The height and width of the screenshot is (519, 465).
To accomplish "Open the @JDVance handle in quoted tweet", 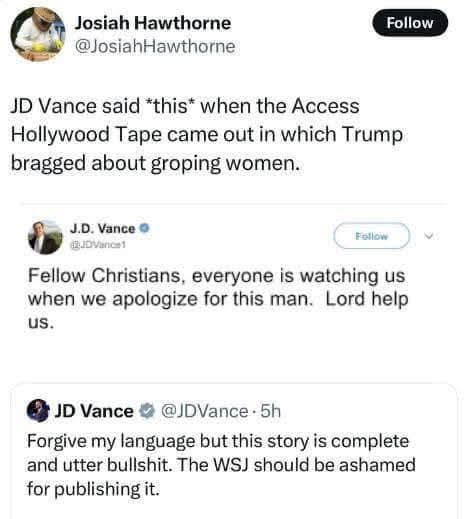I will (x=204, y=411).
